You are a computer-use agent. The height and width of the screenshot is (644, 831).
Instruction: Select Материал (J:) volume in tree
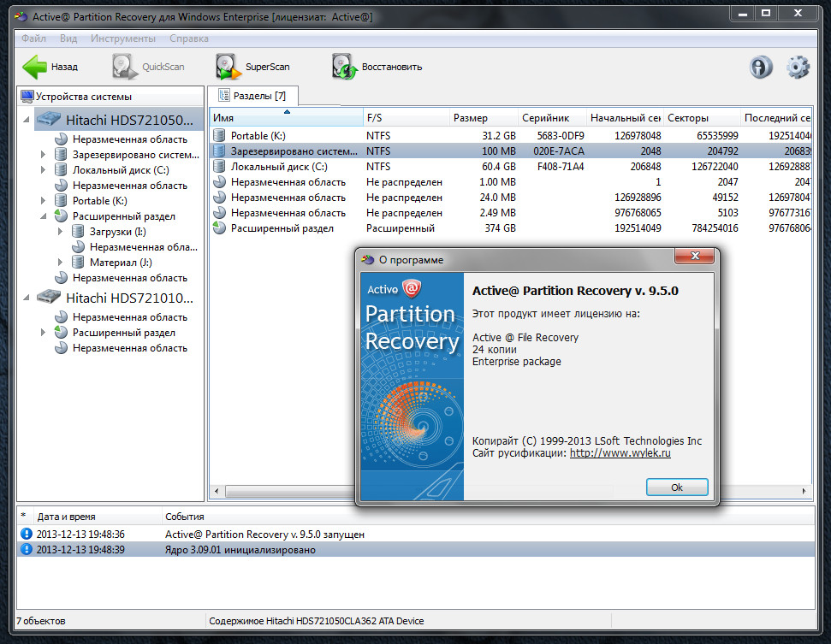[121, 263]
